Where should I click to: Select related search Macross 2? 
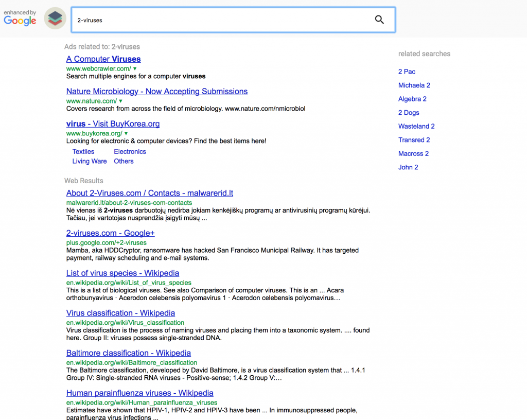click(x=413, y=153)
